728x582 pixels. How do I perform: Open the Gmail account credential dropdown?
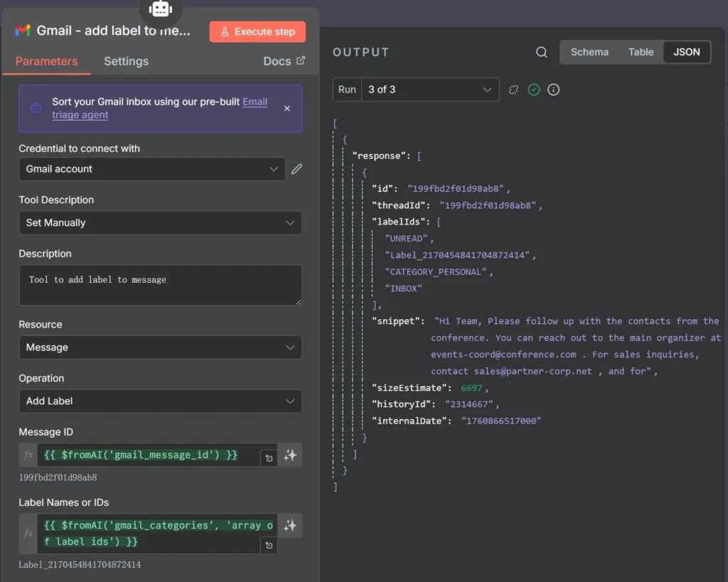(152, 169)
